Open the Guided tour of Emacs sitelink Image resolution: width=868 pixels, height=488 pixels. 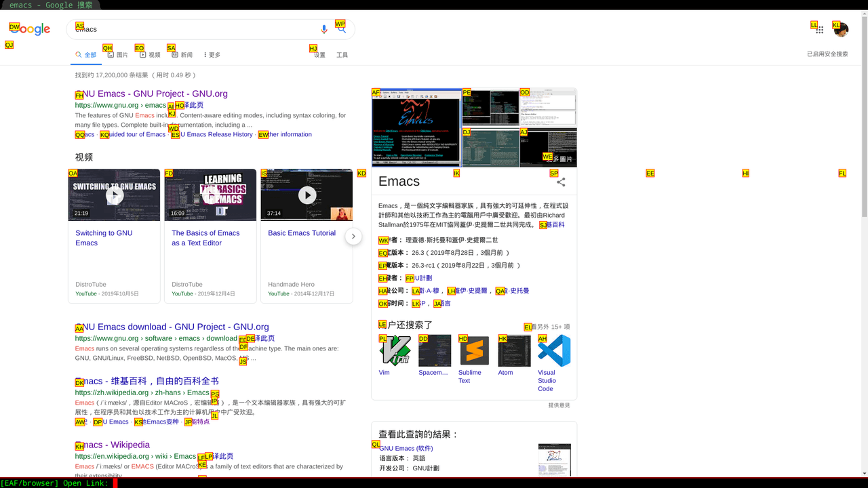[133, 134]
